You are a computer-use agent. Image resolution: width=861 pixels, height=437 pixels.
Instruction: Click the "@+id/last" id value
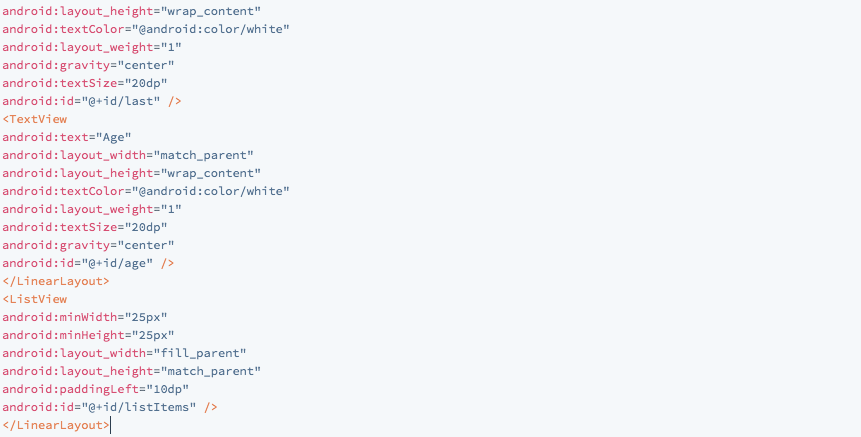[121, 102]
